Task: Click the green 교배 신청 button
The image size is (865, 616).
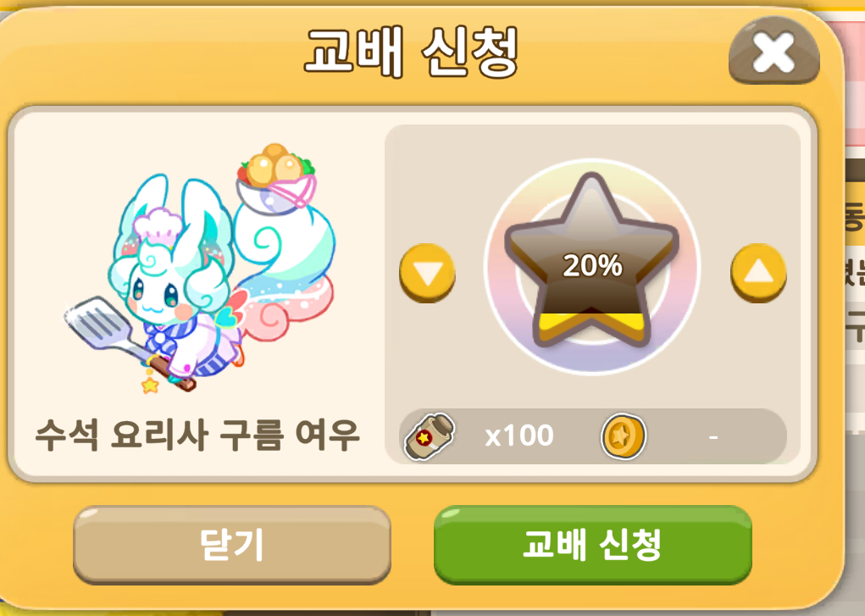Action: pyautogui.click(x=592, y=545)
